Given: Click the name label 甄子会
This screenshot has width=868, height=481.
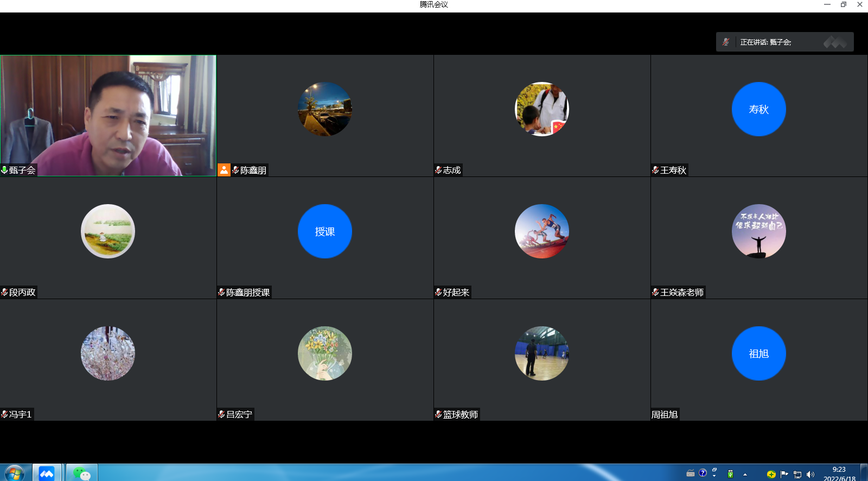Looking at the screenshot, I should point(22,170).
